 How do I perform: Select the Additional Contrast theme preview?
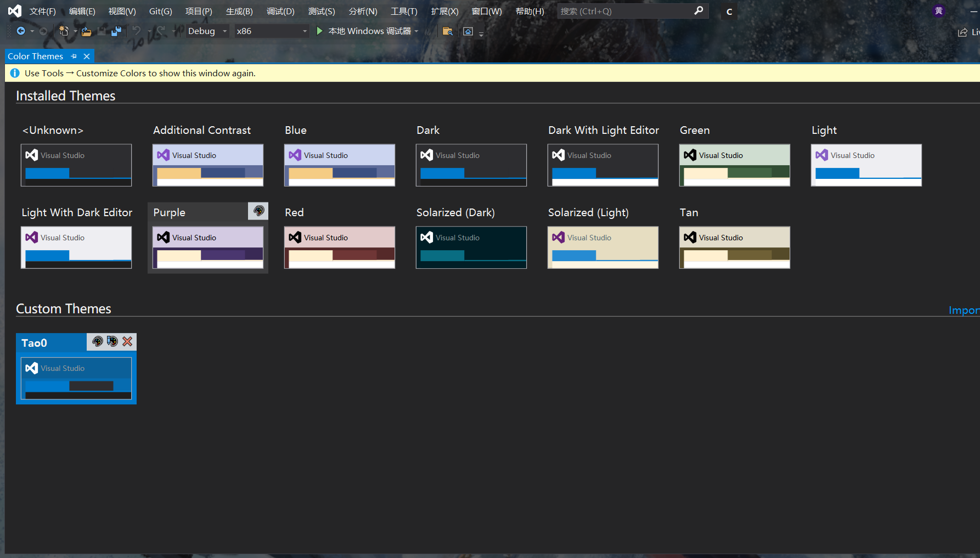[208, 165]
